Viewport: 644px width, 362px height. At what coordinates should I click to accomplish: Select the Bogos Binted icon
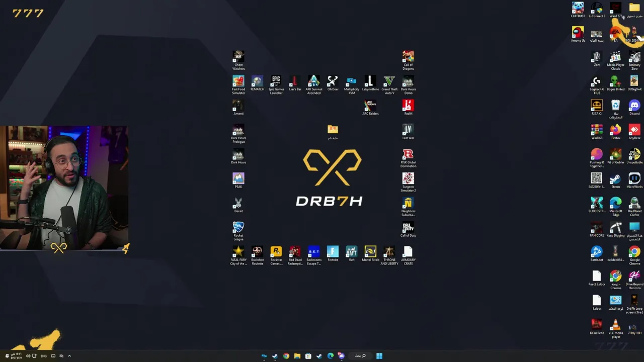615,83
